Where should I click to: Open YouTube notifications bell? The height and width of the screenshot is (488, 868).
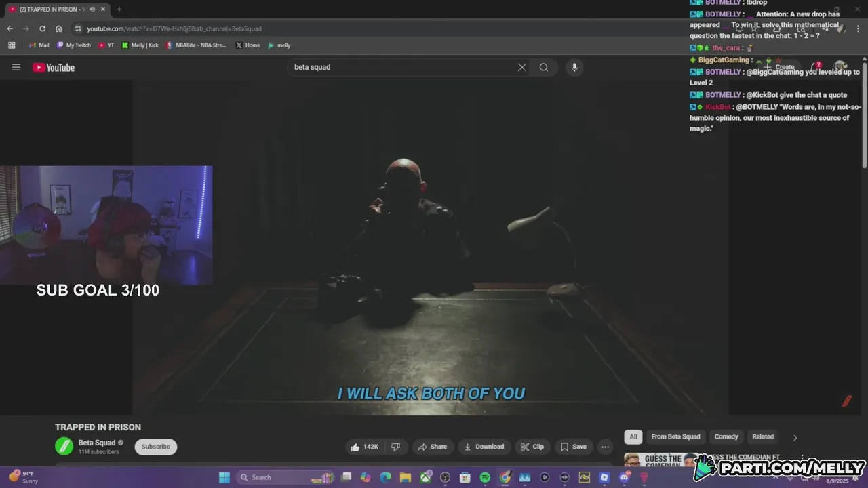816,67
